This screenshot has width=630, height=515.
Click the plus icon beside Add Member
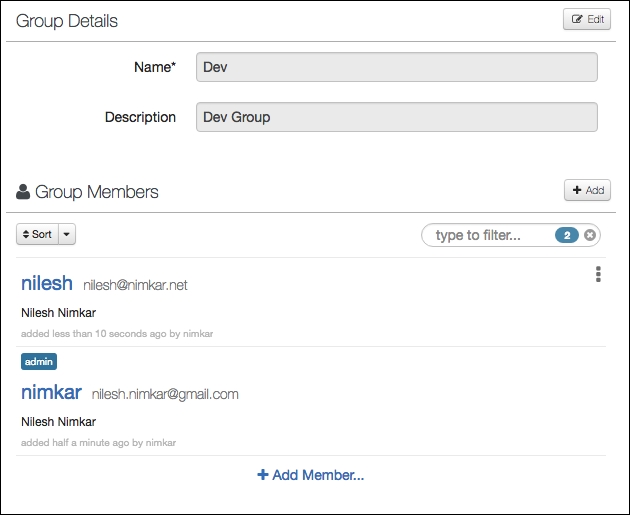pos(263,475)
